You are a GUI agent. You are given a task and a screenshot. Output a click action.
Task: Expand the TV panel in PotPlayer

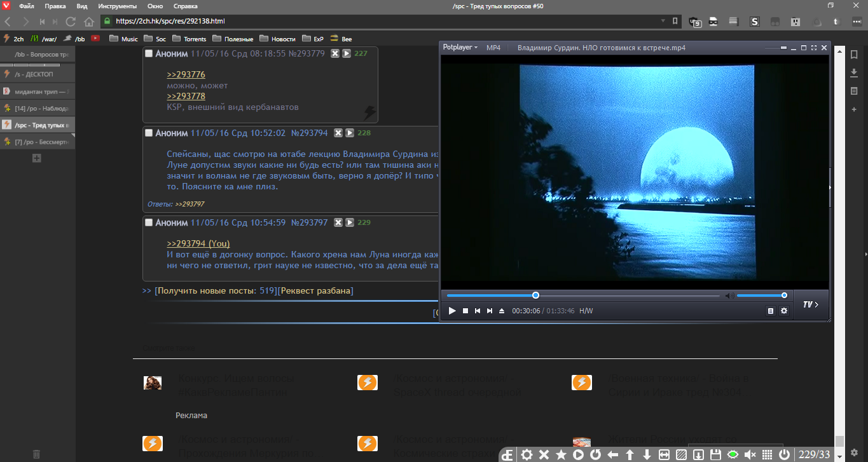[810, 304]
